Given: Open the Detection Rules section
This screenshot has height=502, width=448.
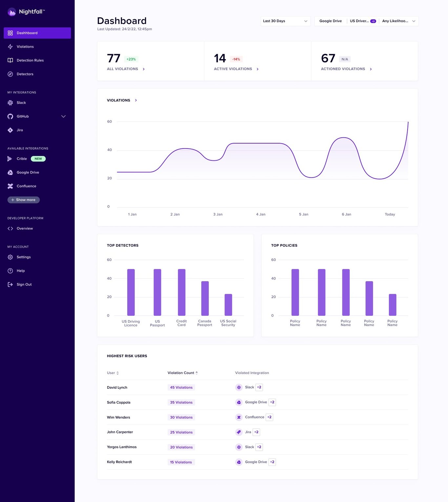Looking at the screenshot, I should 30,60.
